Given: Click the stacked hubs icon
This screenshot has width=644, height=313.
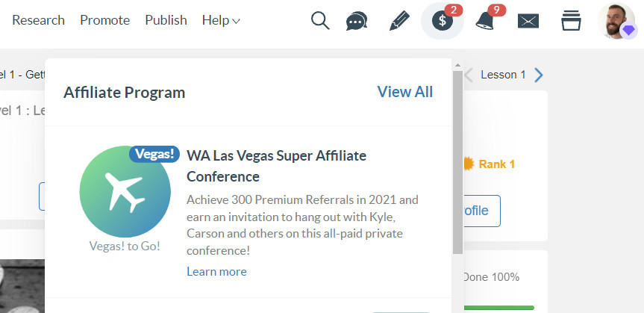Looking at the screenshot, I should (x=571, y=21).
